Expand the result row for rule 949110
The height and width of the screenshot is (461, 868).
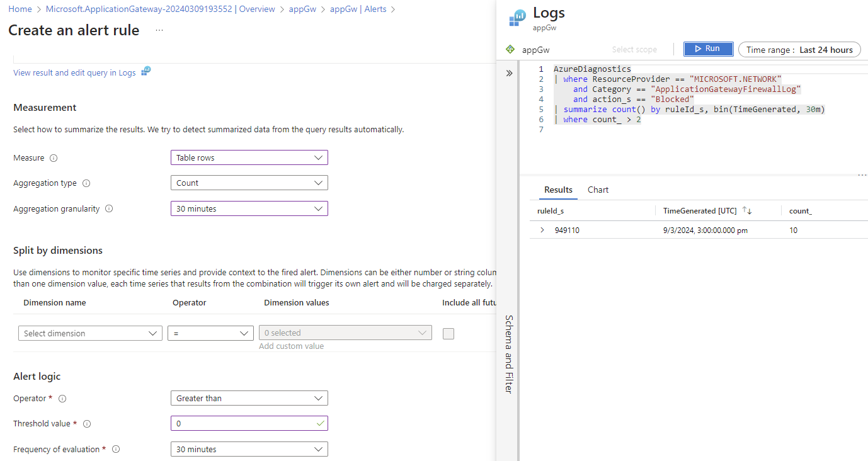(x=542, y=230)
